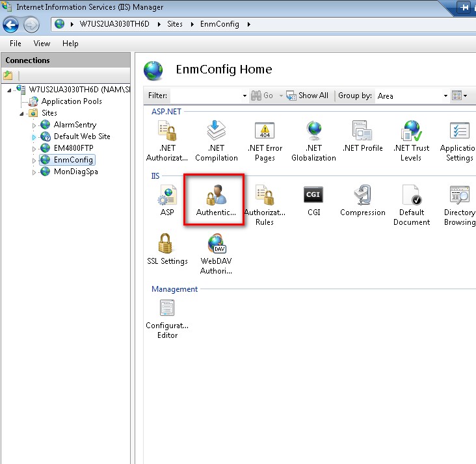This screenshot has height=464, width=476.
Task: Click W7US2UA3030TH6D in the breadcrumb
Action: click(x=114, y=24)
